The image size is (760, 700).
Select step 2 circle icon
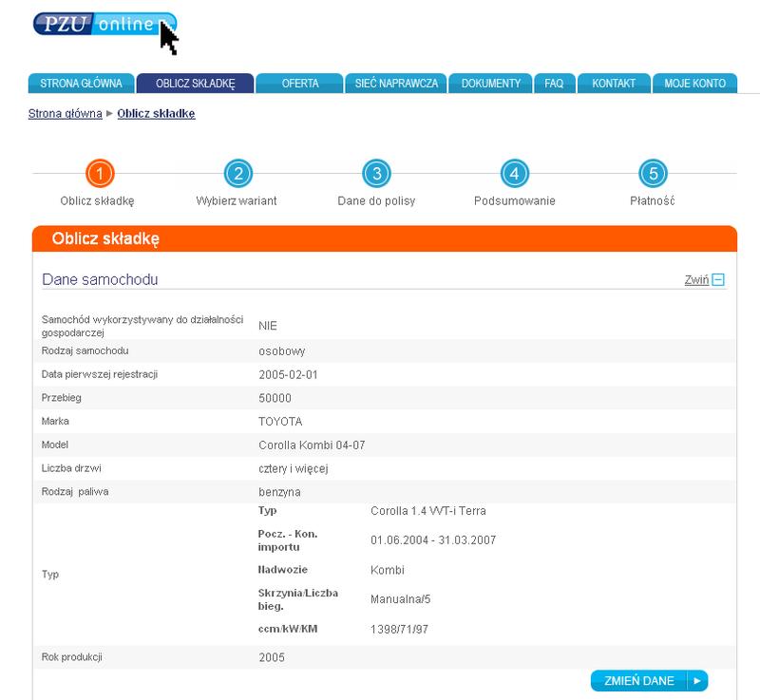(x=237, y=174)
